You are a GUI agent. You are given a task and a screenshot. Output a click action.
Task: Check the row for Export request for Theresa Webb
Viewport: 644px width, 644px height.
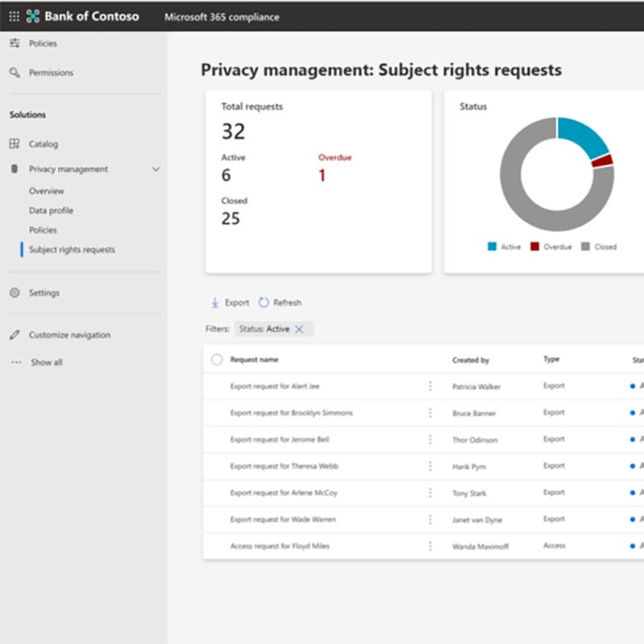(x=217, y=465)
